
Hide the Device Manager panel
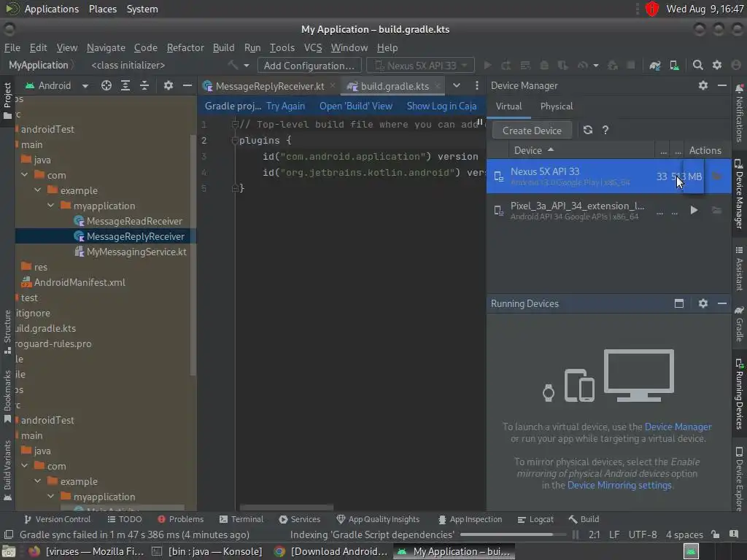click(x=722, y=86)
